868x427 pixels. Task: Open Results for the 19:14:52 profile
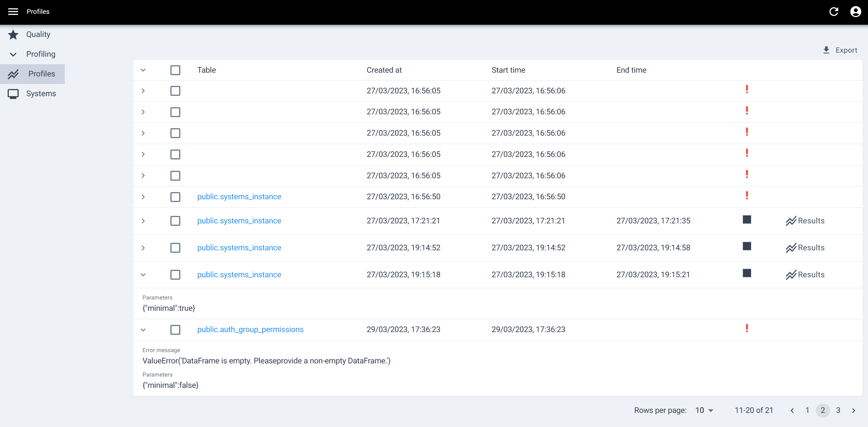point(805,248)
